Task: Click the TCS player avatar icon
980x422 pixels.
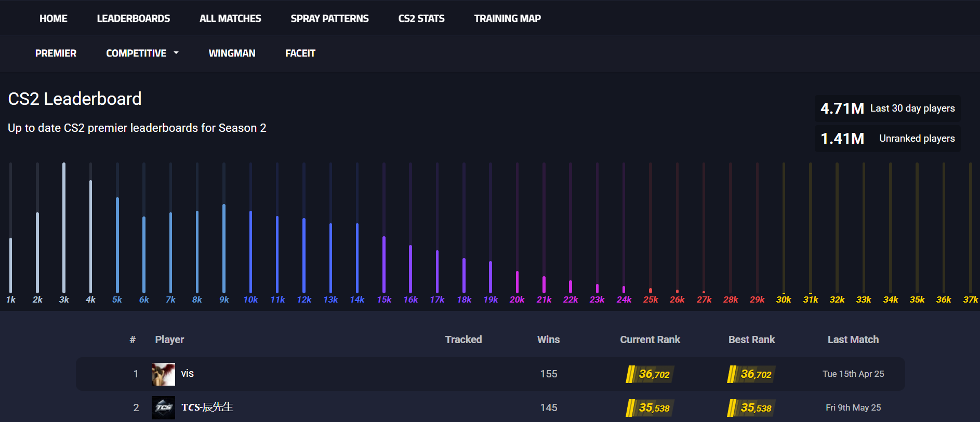Action: click(x=163, y=407)
